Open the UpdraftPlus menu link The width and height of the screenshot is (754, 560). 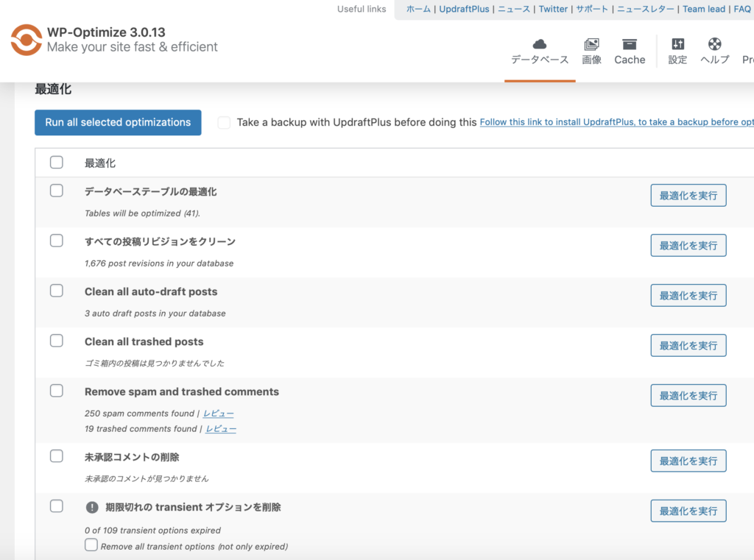[x=464, y=9]
